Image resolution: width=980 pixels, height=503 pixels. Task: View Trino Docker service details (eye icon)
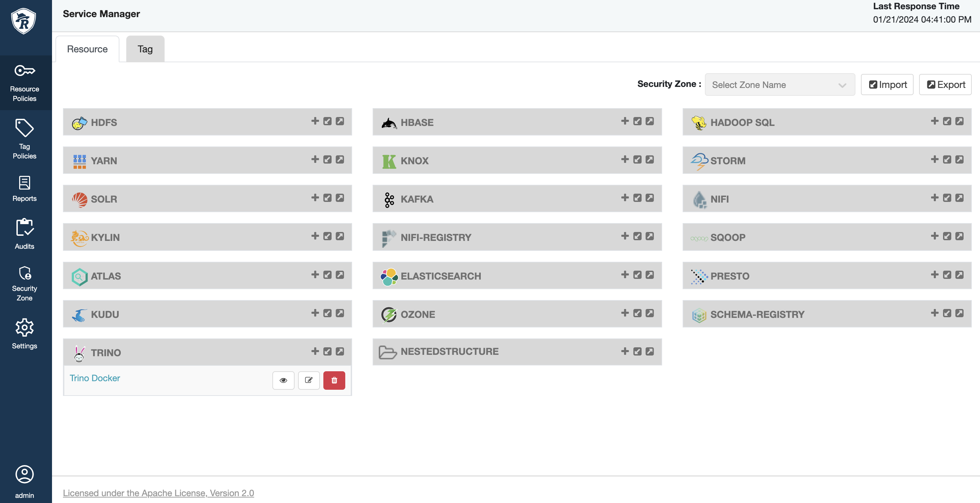[283, 380]
